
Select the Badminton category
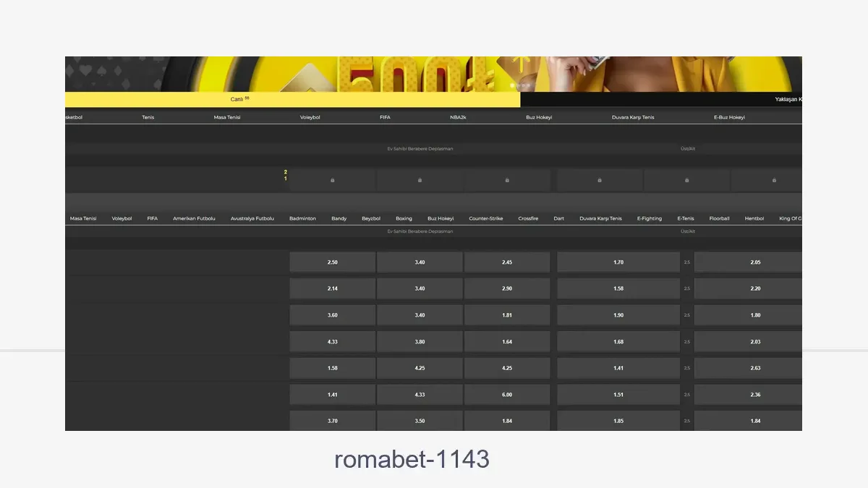(302, 218)
